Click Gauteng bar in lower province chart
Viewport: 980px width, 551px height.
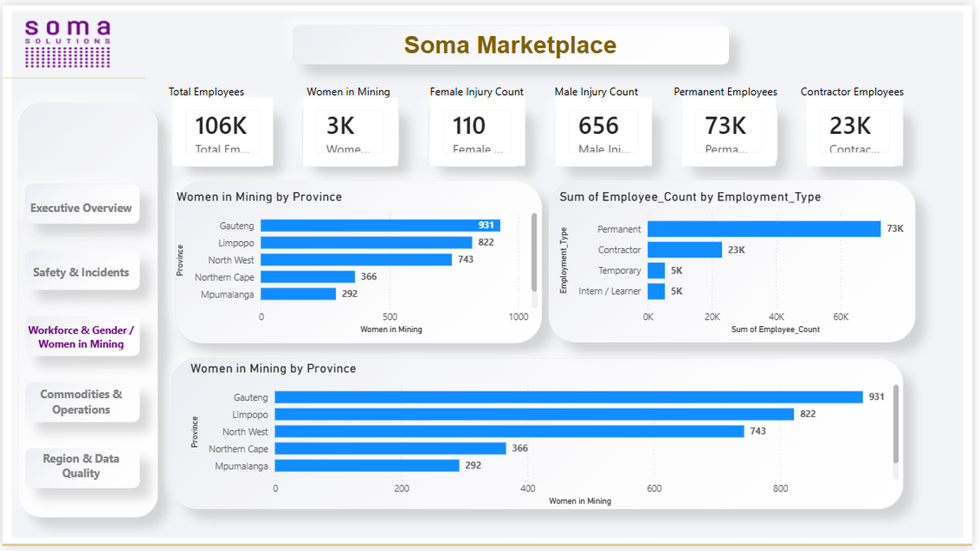(x=569, y=397)
